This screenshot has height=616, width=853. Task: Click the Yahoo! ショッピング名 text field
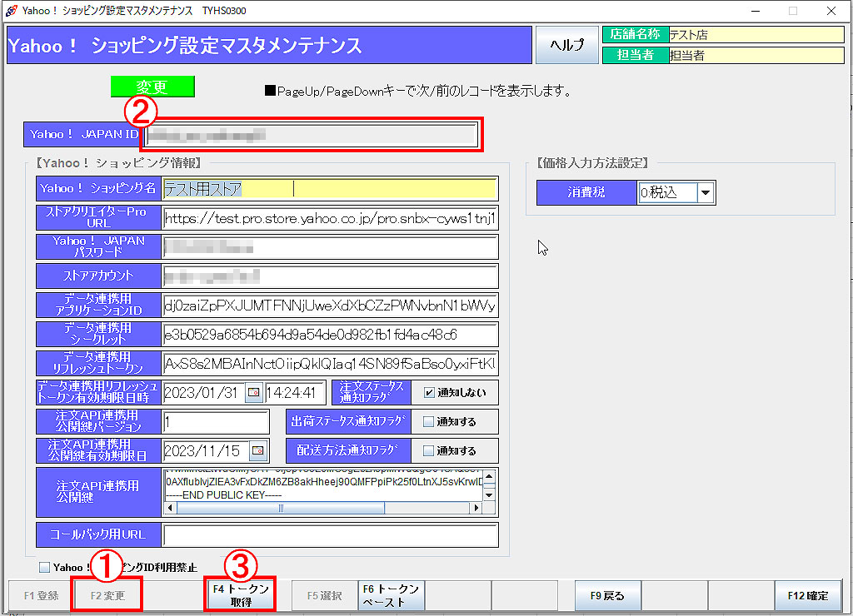pyautogui.click(x=330, y=189)
